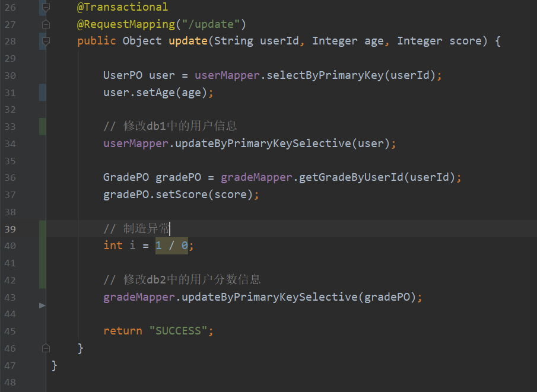Click the @RequestMapping annotation
This screenshot has width=537, height=392.
pyautogui.click(x=126, y=24)
